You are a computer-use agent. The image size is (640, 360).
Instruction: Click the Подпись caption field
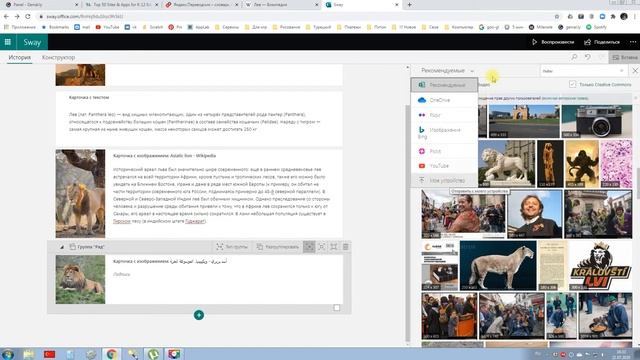[x=122, y=274]
